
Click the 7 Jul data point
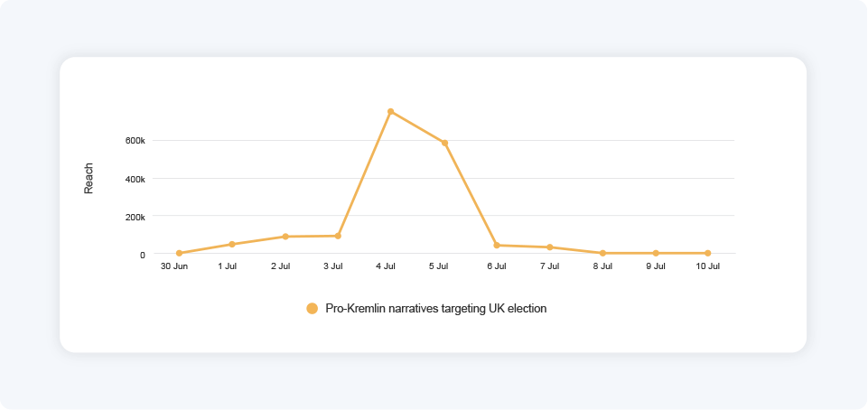tap(549, 247)
